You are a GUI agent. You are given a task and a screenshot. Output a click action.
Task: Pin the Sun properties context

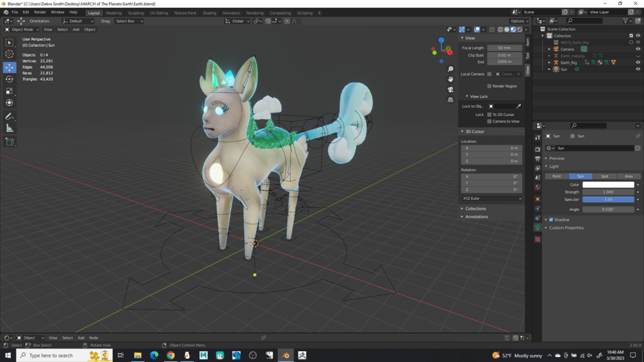638,136
